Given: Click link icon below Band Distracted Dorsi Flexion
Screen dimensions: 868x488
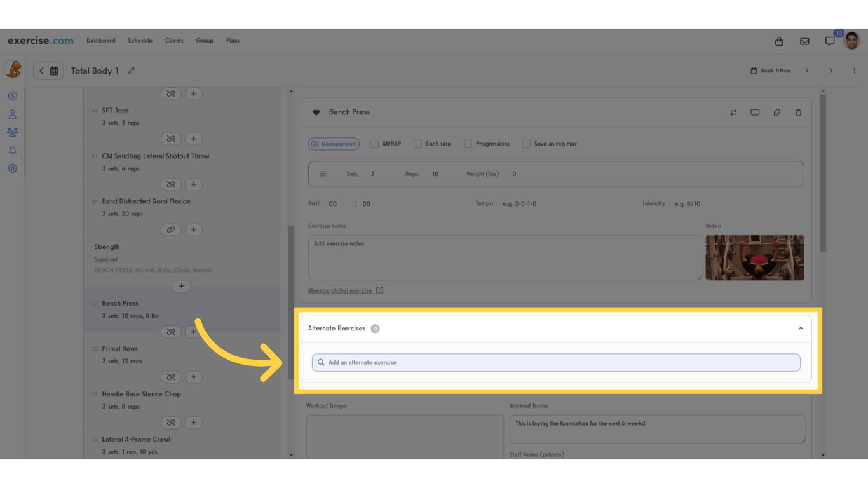Looking at the screenshot, I should [x=171, y=229].
